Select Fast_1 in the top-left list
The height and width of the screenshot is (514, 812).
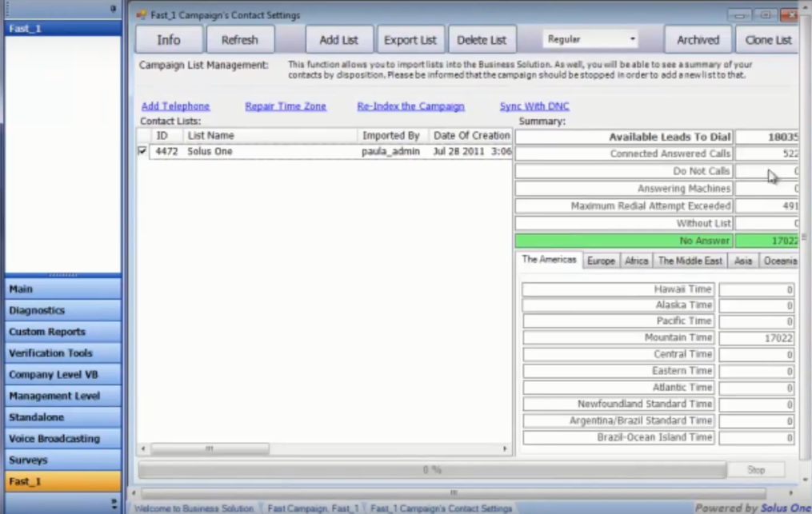[x=62, y=28]
